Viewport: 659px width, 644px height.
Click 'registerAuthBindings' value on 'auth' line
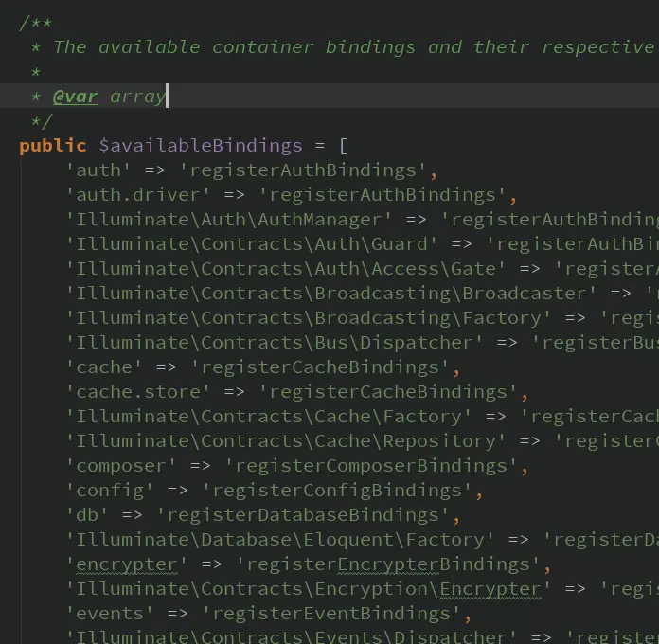[x=303, y=170]
